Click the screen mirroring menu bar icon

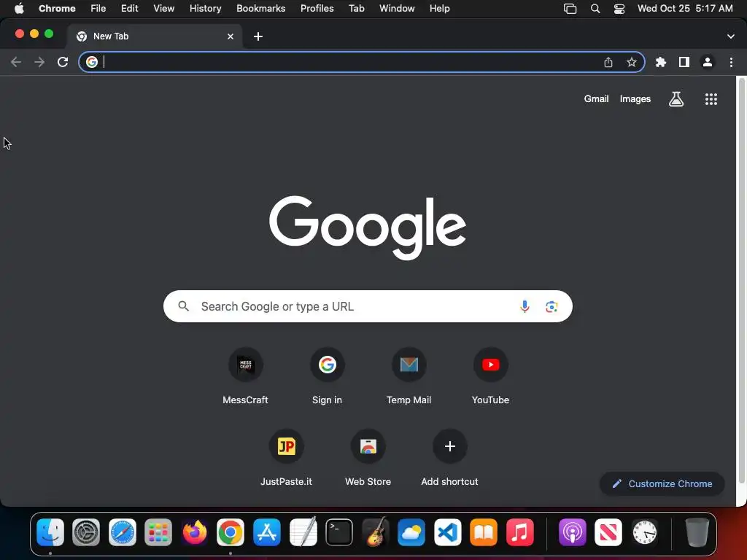click(x=570, y=9)
